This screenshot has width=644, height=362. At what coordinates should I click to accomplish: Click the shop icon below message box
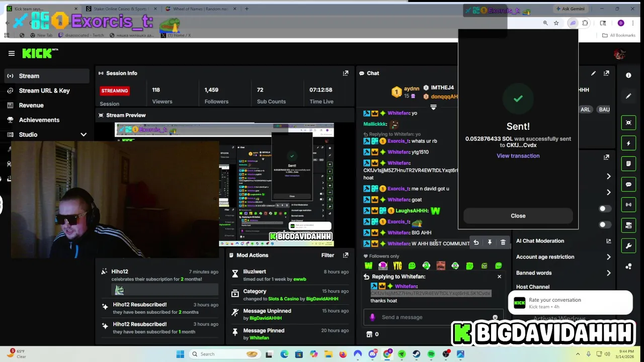[369, 334]
